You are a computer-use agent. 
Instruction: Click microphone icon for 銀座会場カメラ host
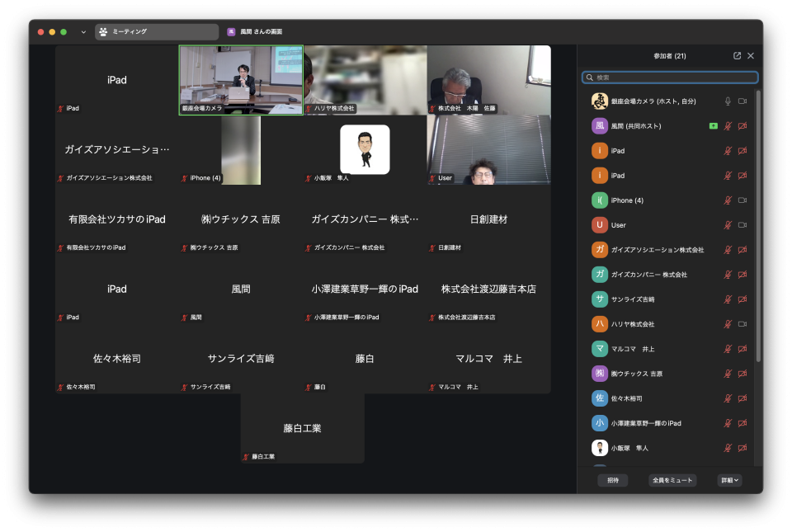tap(728, 101)
